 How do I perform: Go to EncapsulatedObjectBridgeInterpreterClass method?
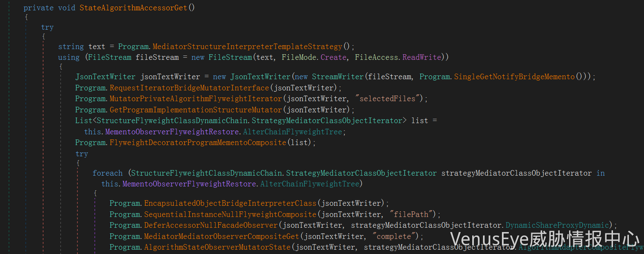coord(230,203)
